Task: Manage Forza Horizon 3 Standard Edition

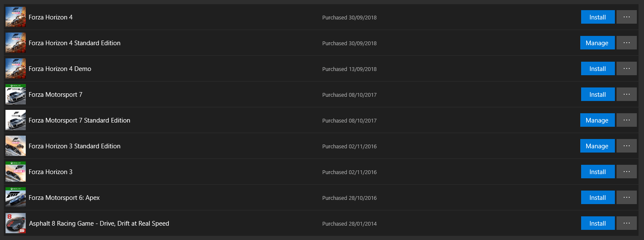Action: coord(597,146)
